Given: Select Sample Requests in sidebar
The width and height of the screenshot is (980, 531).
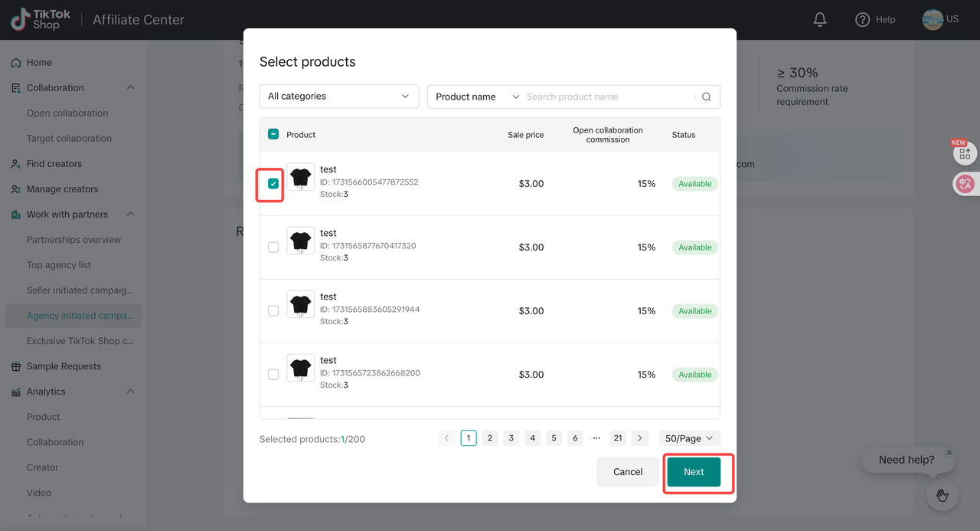Looking at the screenshot, I should point(64,366).
